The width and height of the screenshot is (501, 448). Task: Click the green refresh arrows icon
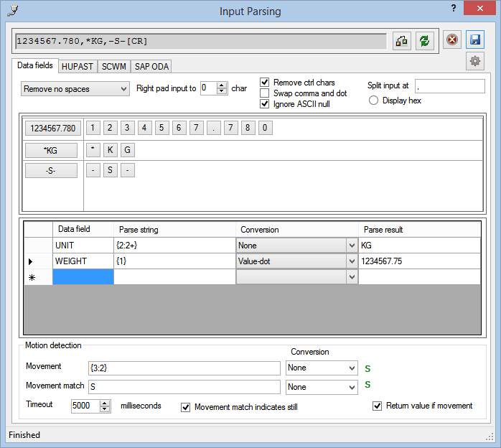pyautogui.click(x=426, y=40)
